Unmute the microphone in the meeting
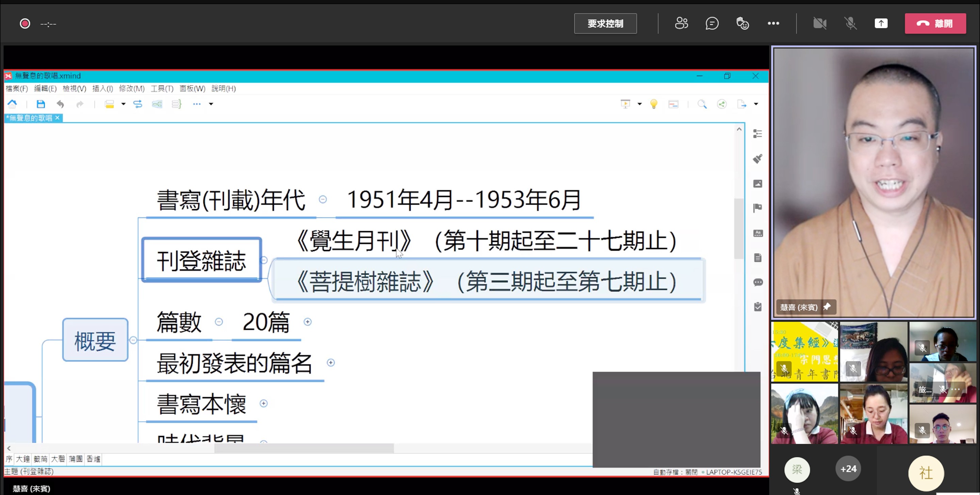 pos(850,23)
